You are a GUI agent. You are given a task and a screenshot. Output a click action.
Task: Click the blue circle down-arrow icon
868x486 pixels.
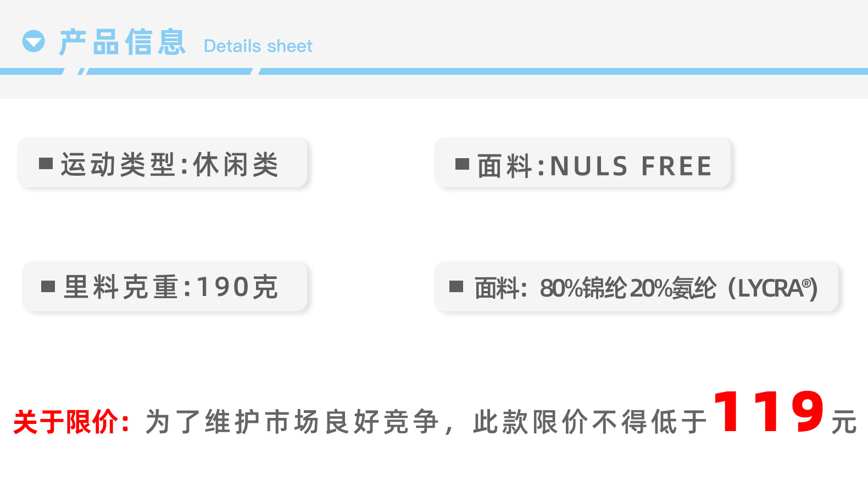pos(34,41)
